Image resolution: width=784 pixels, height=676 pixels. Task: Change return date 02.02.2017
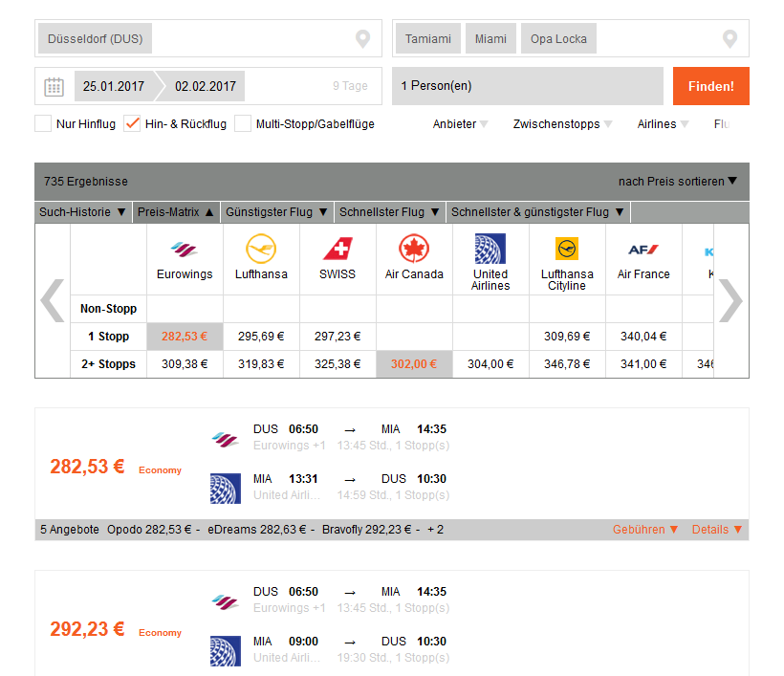click(205, 86)
